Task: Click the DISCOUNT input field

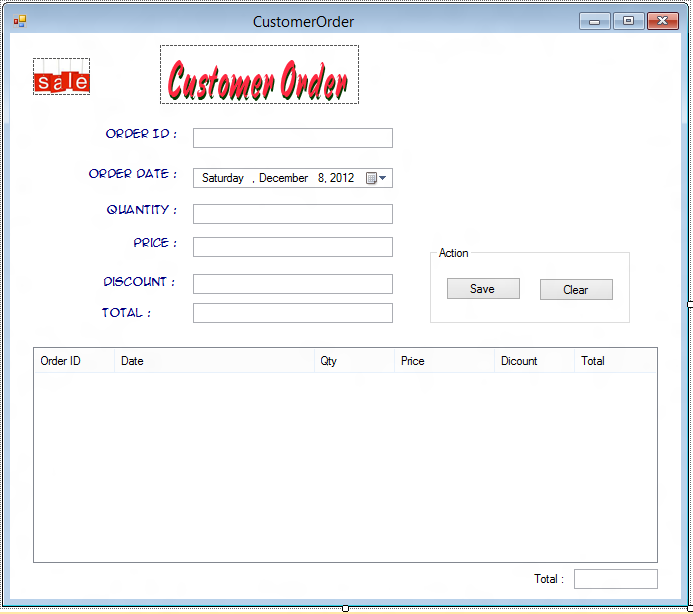Action: tap(293, 284)
